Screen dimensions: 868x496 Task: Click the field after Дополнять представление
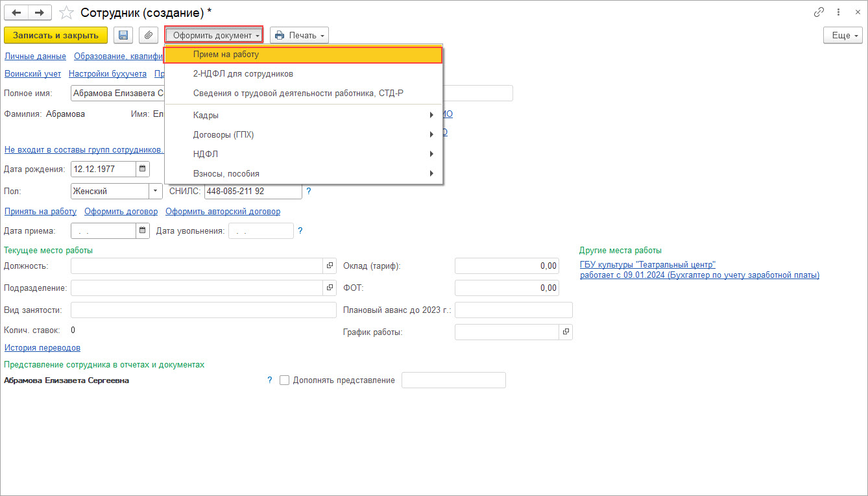point(453,380)
